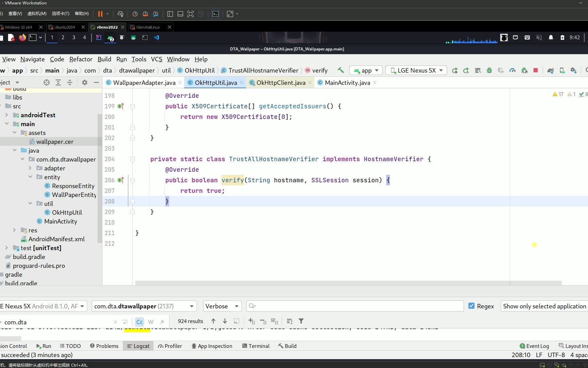Open the Terminal tool window
This screenshot has width=588, height=368.
(256, 346)
